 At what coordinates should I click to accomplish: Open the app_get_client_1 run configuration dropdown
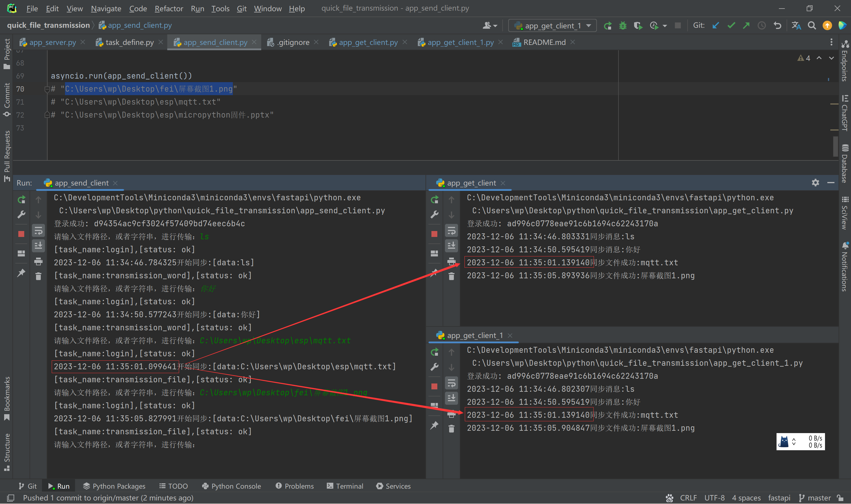552,26
